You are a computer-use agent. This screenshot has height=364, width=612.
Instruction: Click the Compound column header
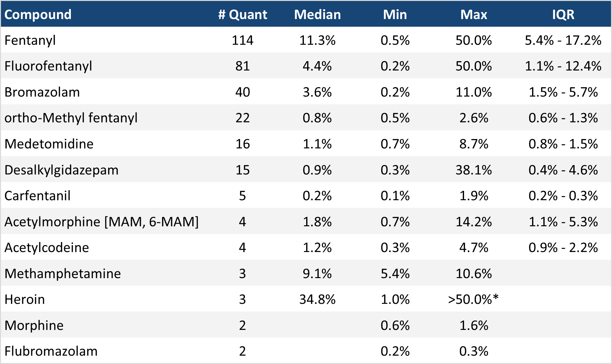(38, 14)
